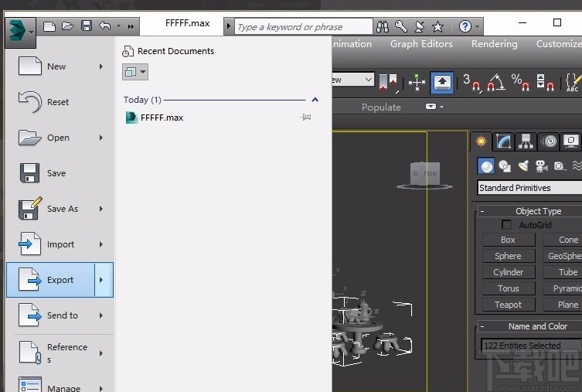Viewport: 582px width, 392px height.
Task: Click the keyword search input field
Action: (303, 27)
